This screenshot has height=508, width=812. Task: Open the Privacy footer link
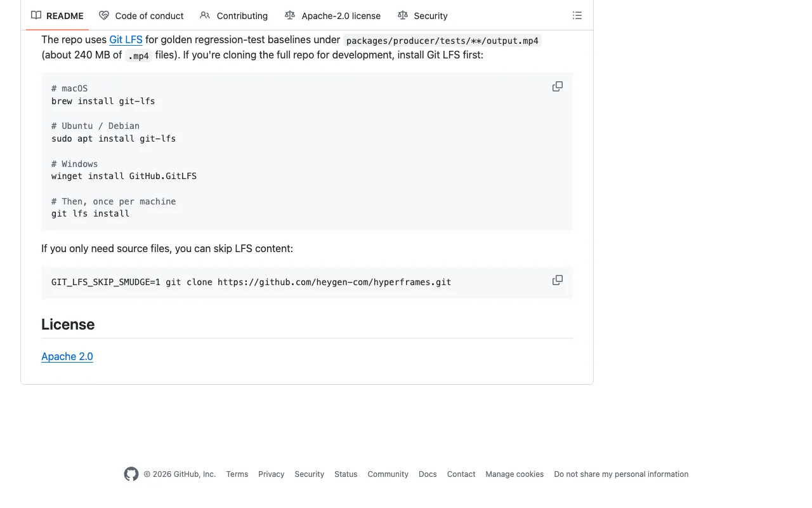click(x=272, y=474)
